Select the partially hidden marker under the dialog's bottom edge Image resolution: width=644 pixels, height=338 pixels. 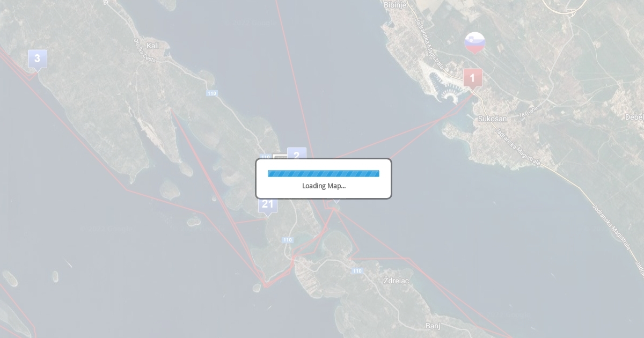tap(336, 201)
